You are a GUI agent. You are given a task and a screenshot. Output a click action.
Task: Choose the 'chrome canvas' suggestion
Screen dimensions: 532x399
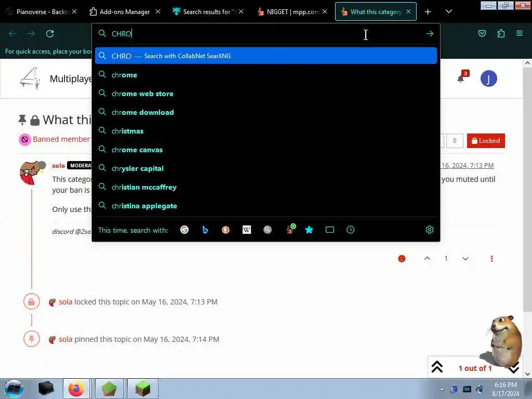266,150
